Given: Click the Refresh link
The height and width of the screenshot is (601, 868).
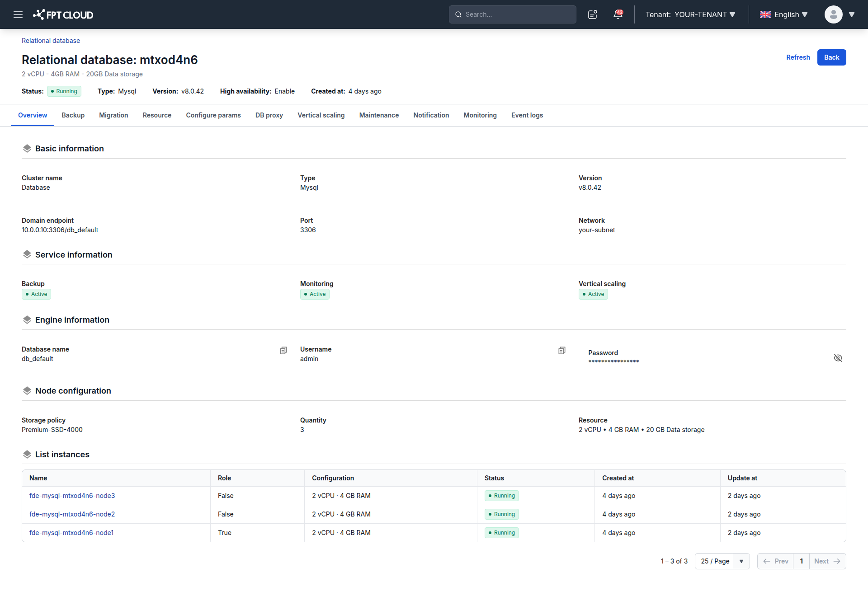Looking at the screenshot, I should (x=798, y=57).
